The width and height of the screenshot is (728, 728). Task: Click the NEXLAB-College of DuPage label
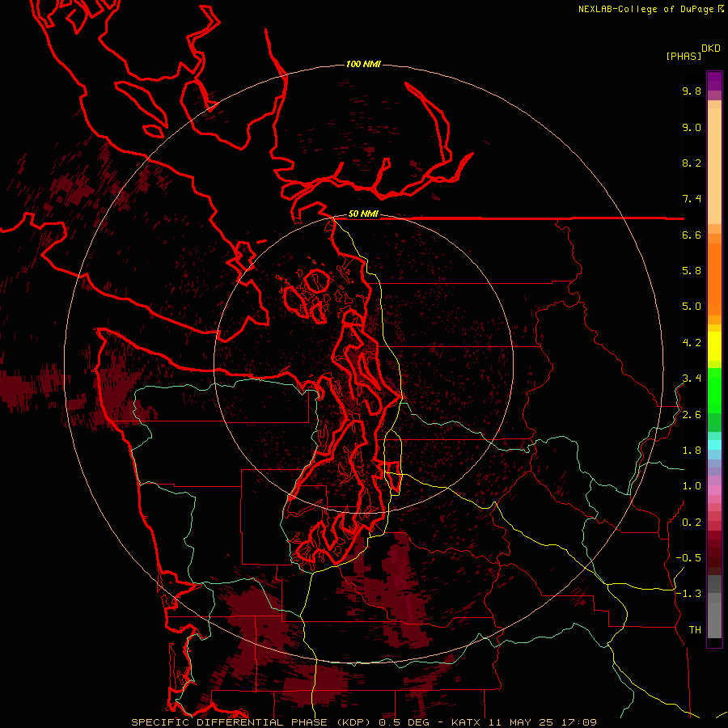pos(645,9)
